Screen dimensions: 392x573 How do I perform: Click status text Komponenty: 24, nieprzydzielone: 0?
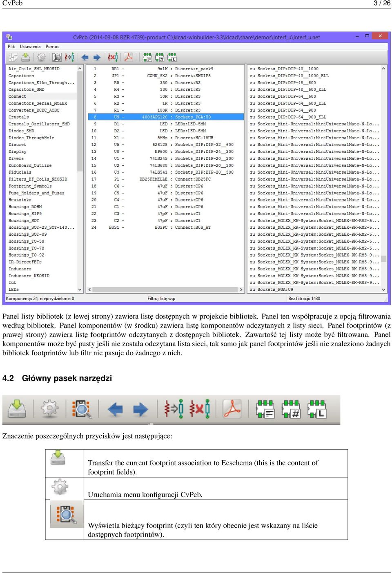pos(40,299)
